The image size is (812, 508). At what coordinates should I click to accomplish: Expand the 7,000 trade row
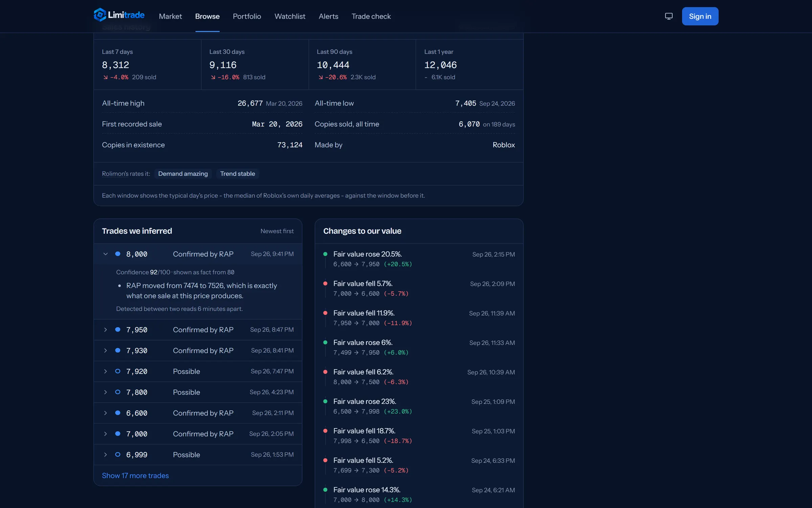pos(198,434)
